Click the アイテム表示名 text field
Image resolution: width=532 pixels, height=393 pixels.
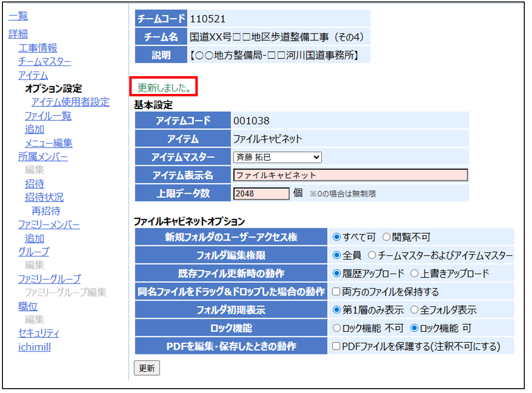pyautogui.click(x=350, y=175)
